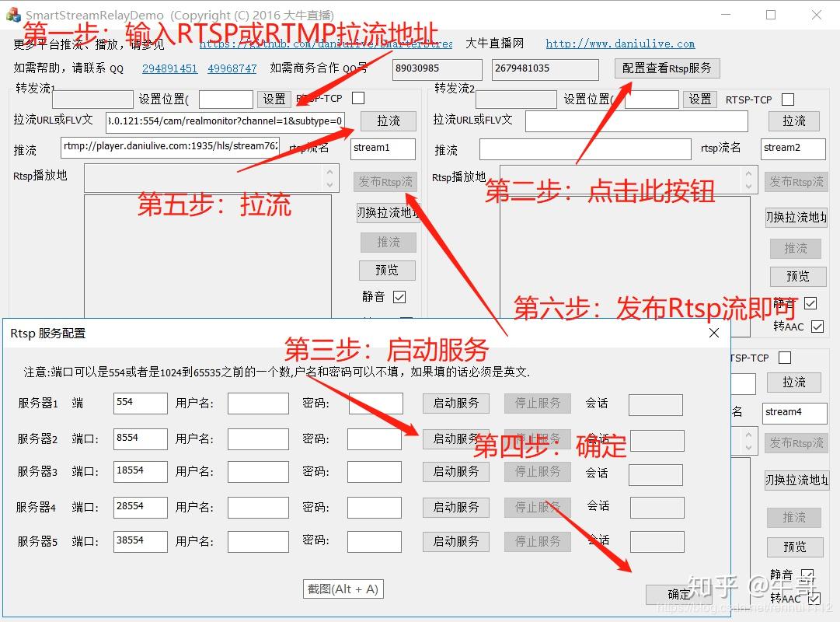Click the 截图(Alt + A) screenshot button
Screen dimensions: 840x622
(343, 589)
